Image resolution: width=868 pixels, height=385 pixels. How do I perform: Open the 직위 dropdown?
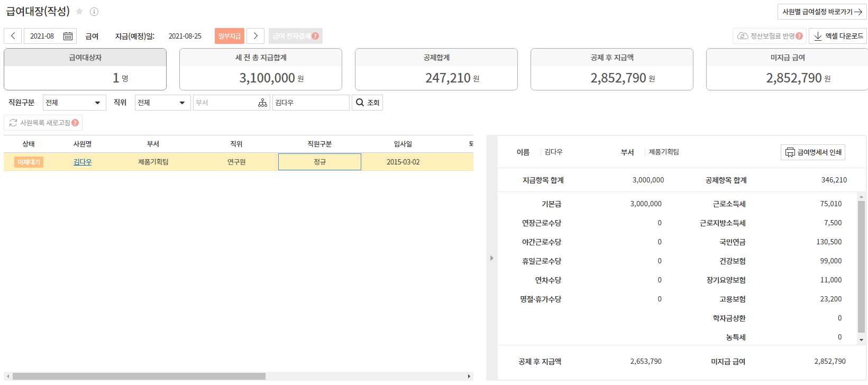(x=162, y=103)
